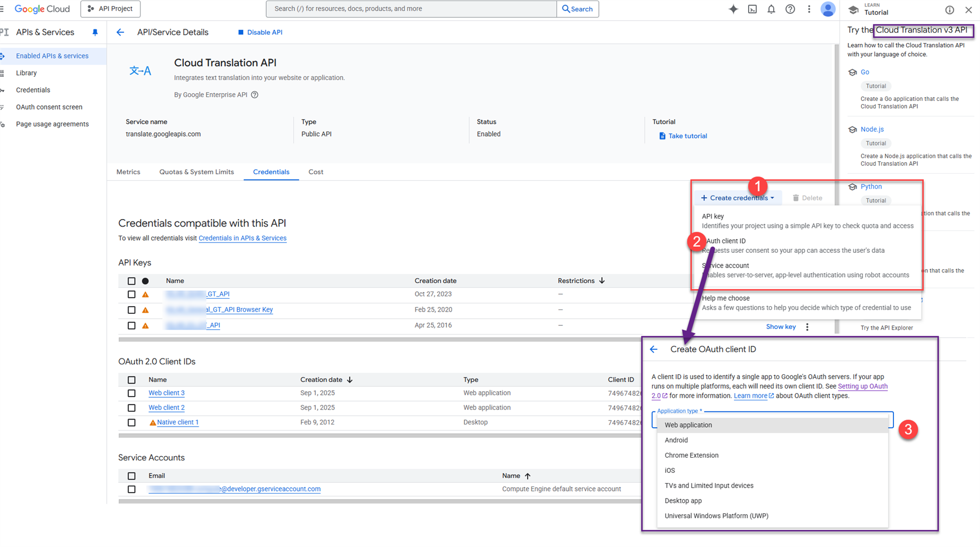
Task: Switch to Quotas & System Limits tab
Action: tap(197, 172)
